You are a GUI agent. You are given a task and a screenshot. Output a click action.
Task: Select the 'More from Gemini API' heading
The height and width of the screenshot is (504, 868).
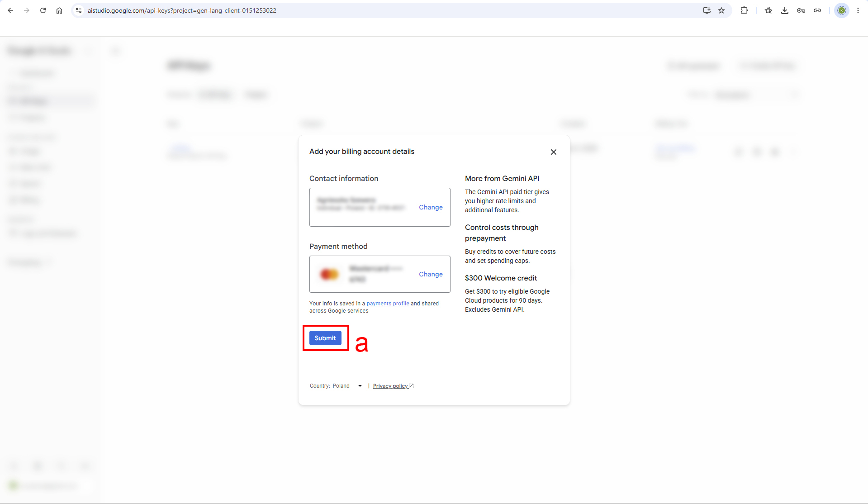coord(502,179)
